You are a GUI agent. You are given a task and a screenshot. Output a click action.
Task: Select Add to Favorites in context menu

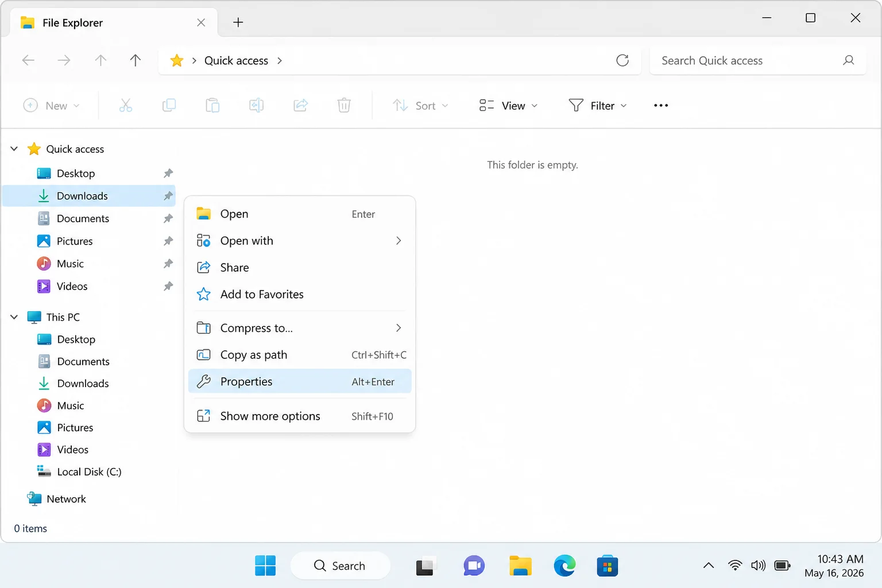tap(300, 295)
